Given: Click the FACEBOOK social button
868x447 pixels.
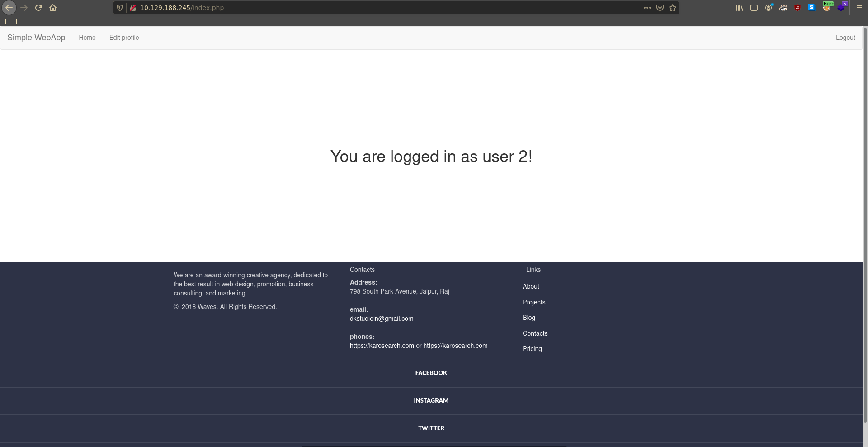Looking at the screenshot, I should (x=431, y=373).
